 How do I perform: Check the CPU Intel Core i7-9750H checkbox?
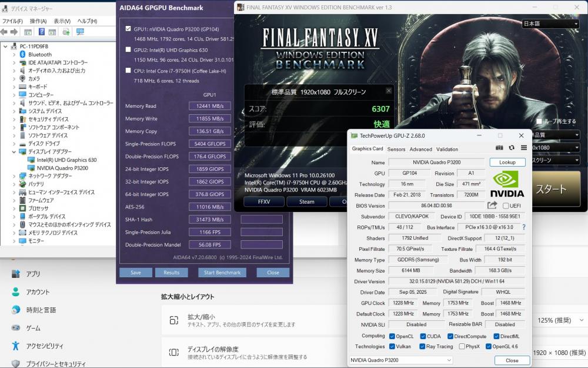(128, 71)
